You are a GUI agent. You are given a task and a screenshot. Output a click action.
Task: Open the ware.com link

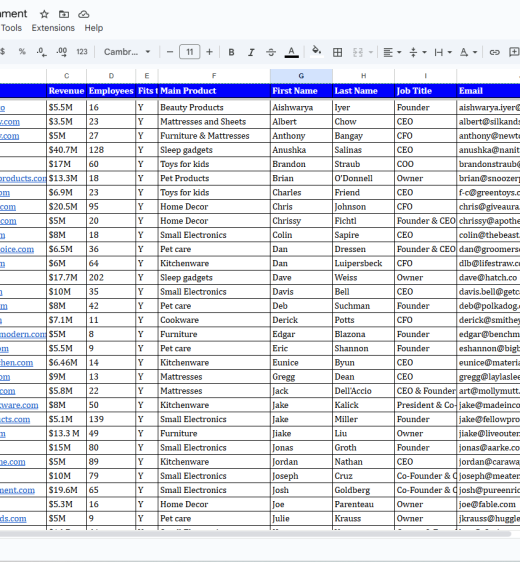pos(19,405)
